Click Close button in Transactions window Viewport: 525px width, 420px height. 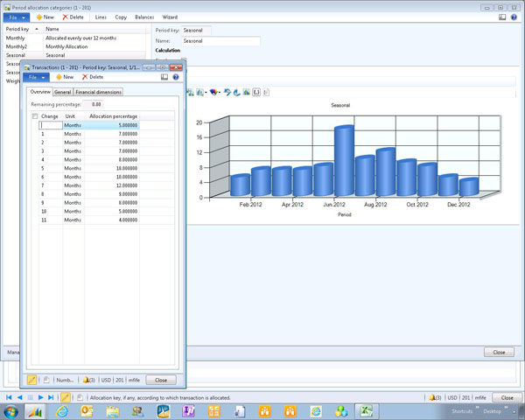pos(160,380)
